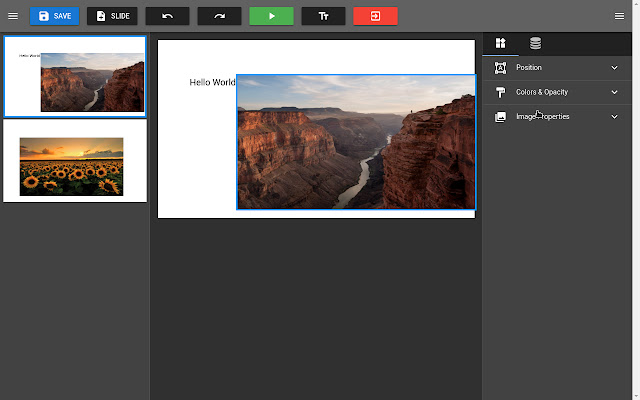Image resolution: width=640 pixels, height=400 pixels.
Task: Select the Hello World text on canvas
Action: click(x=212, y=82)
